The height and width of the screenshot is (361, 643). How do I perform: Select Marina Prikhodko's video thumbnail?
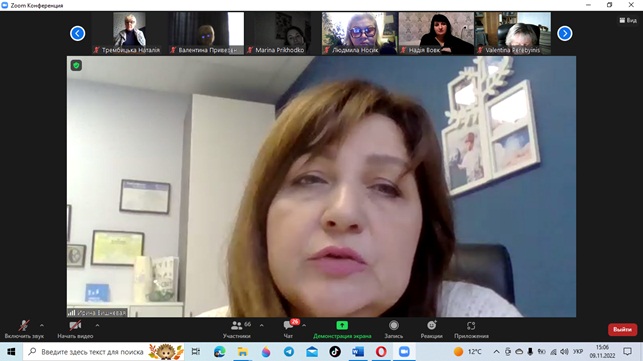coord(283,33)
